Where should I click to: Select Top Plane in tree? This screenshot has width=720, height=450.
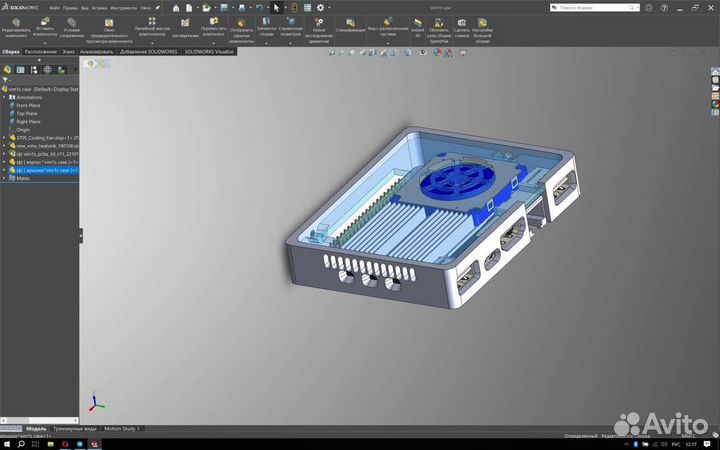point(27,113)
